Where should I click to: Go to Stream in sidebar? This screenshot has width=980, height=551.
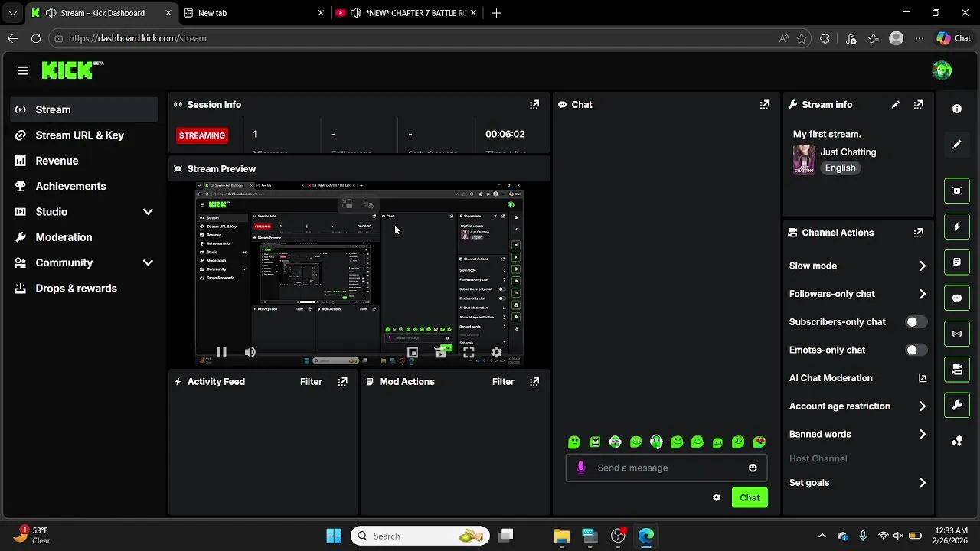85,109
